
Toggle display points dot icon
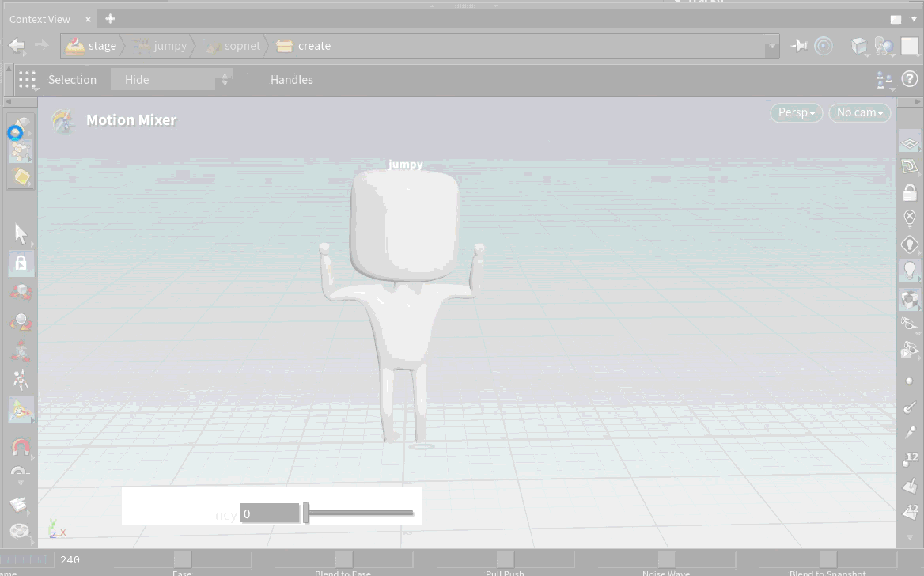click(x=909, y=381)
